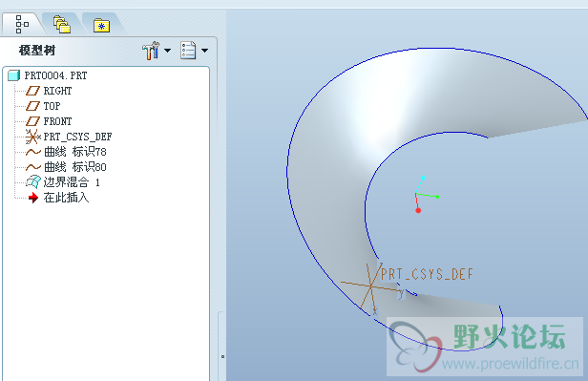Open the favorites folder tab

(101, 26)
